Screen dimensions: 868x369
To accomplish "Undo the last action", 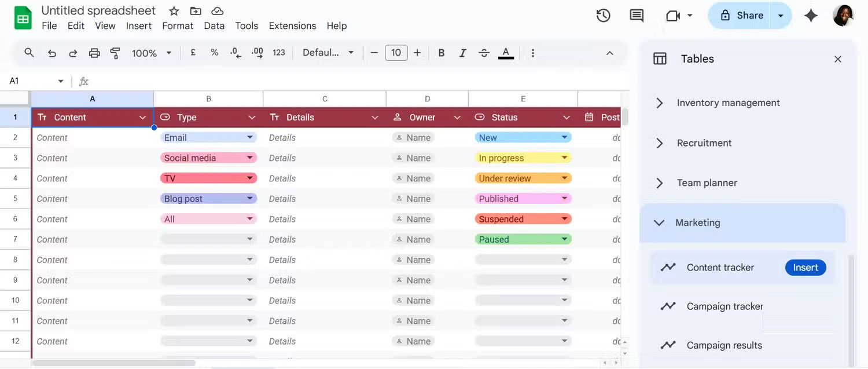I will (x=52, y=52).
